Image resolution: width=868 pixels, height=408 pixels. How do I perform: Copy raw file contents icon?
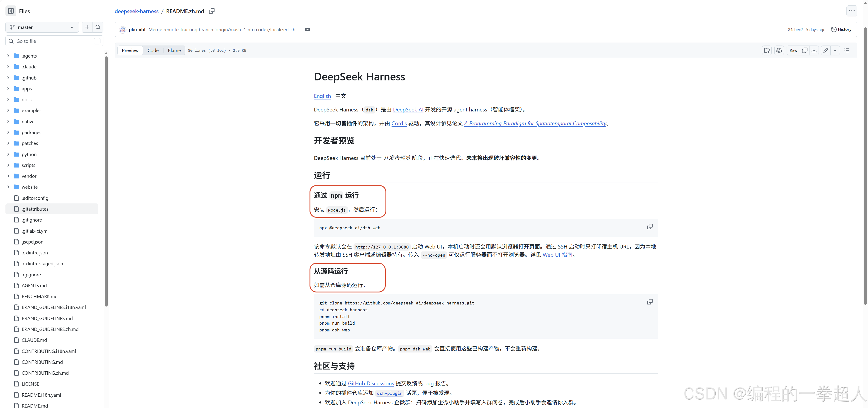coord(805,51)
